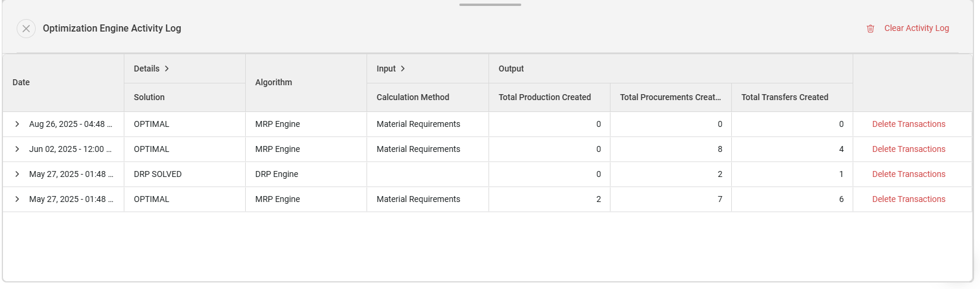Sort by the Date column header
The image size is (980, 289).
click(21, 82)
